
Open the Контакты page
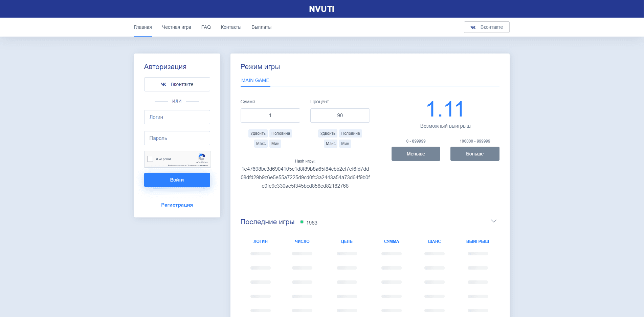pyautogui.click(x=231, y=27)
